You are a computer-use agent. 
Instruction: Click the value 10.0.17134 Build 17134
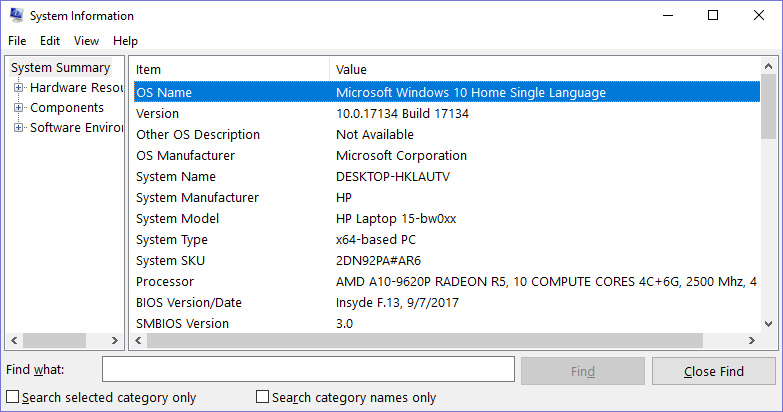pos(402,113)
